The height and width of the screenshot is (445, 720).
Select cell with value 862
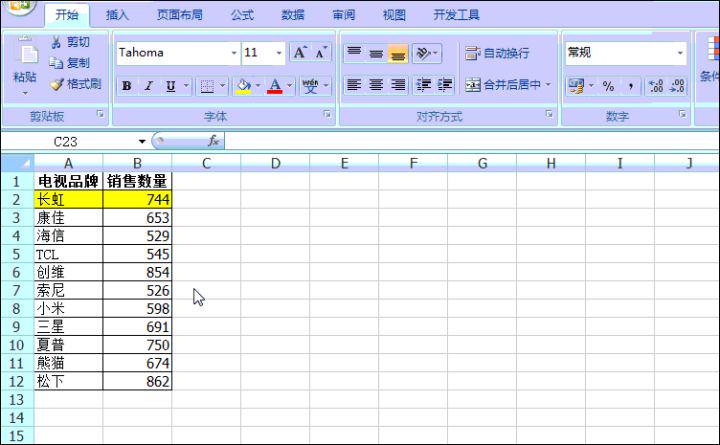click(137, 381)
